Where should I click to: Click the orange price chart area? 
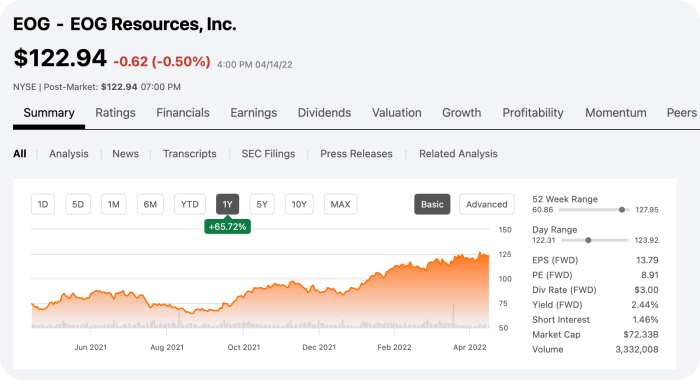point(260,295)
